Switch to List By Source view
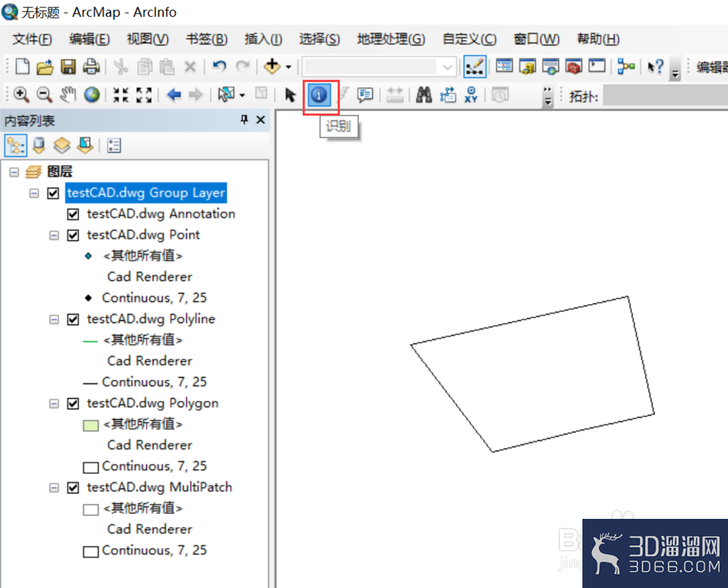This screenshot has width=728, height=588. coord(39,145)
